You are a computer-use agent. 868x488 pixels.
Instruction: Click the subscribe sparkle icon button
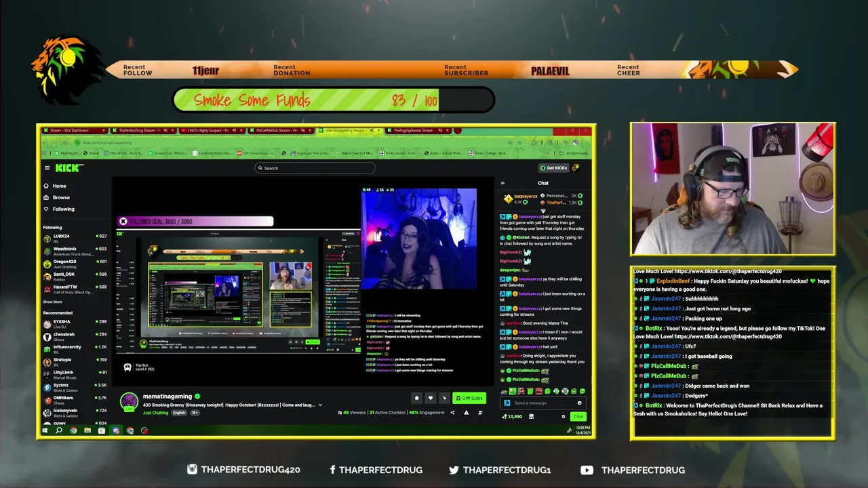[x=444, y=398]
